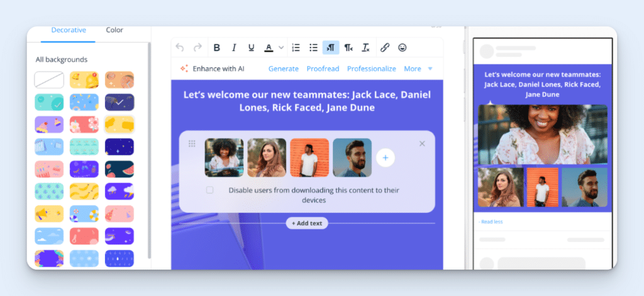Screen dimensions: 644x296
Task: Choose the yellow speech bubbles background
Action: [119, 124]
